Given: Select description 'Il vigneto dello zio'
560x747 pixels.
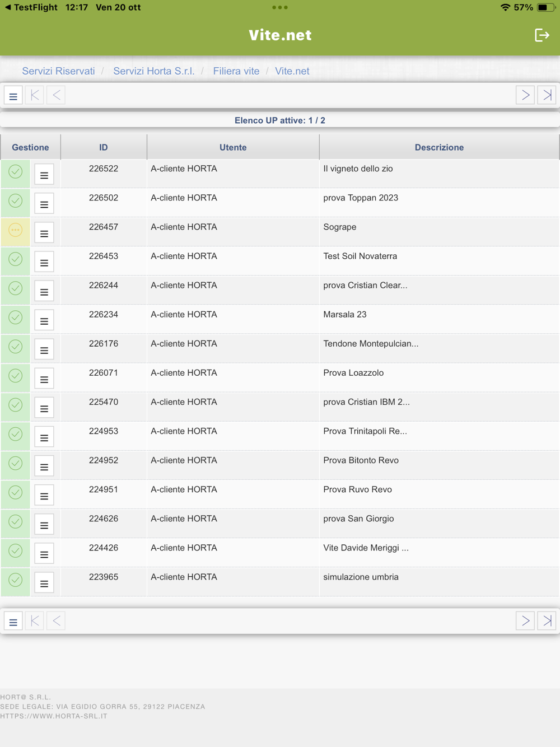Looking at the screenshot, I should click(x=358, y=169).
